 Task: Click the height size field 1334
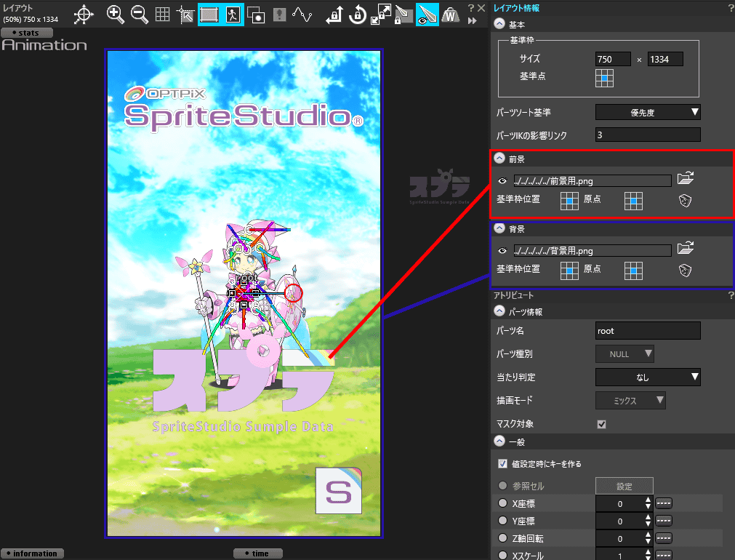click(666, 59)
